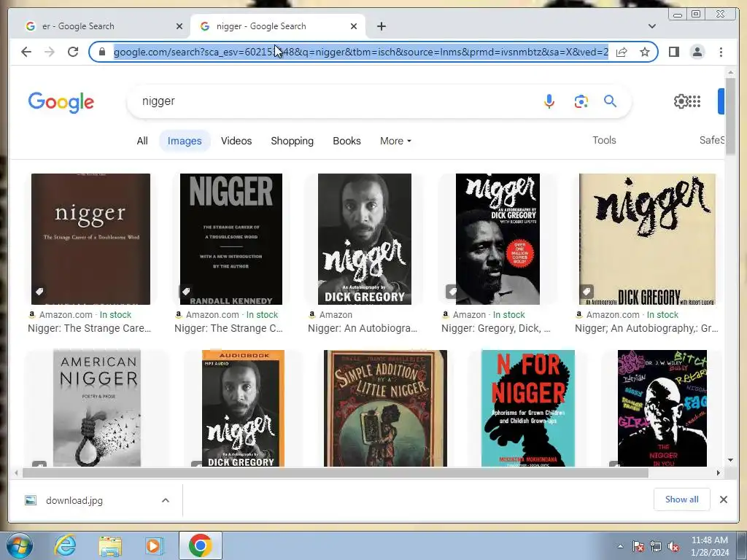Screen dimensions: 747x560
Task: Open the 'Nigger: Gregory, Dick, ...' title link
Action: click(x=496, y=328)
